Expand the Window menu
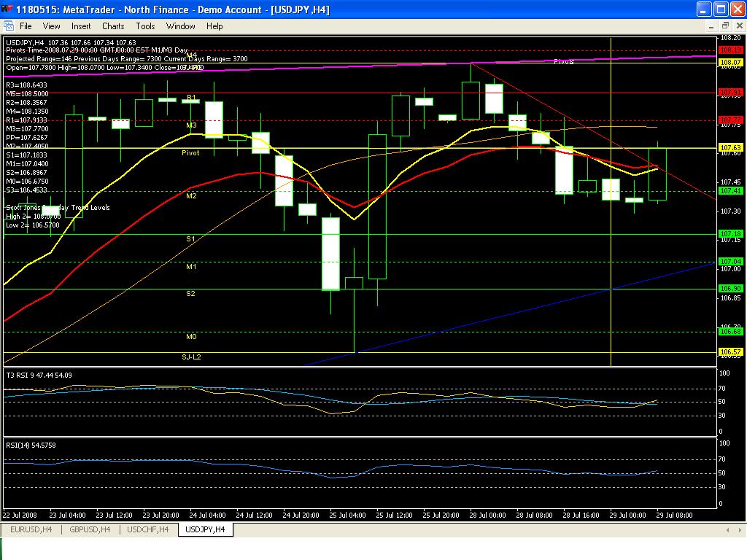Viewport: 747px width, 560px height. pyautogui.click(x=180, y=26)
